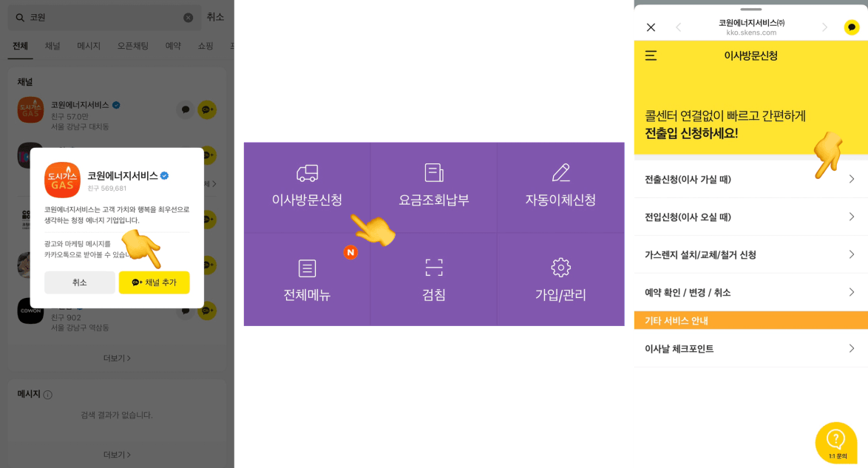Expand channel results with 더보기

[x=117, y=359]
